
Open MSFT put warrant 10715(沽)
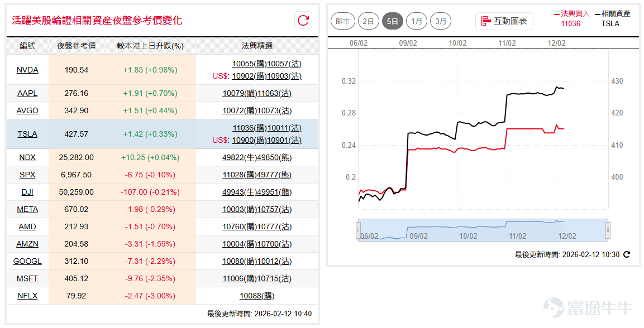point(274,278)
